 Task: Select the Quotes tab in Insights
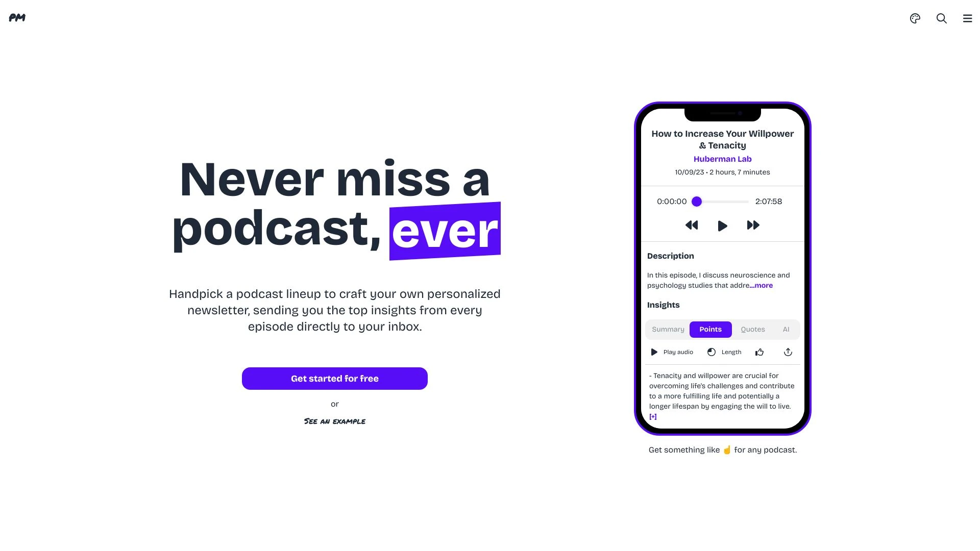pyautogui.click(x=752, y=329)
